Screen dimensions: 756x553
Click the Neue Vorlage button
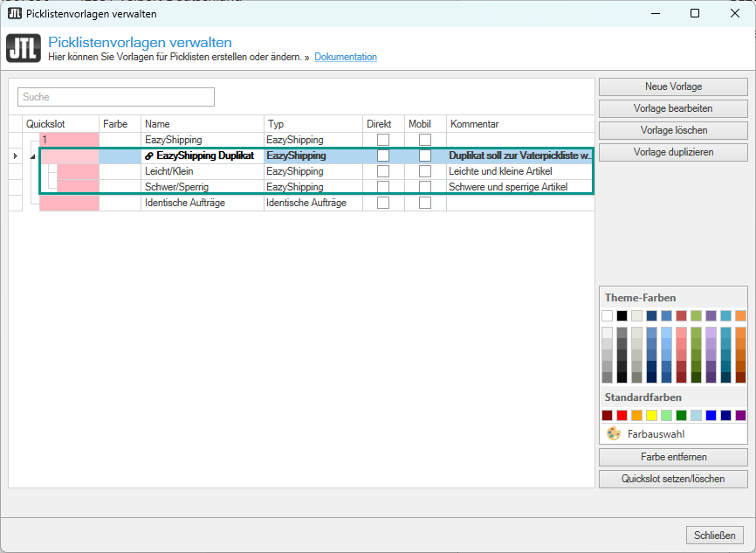[673, 86]
